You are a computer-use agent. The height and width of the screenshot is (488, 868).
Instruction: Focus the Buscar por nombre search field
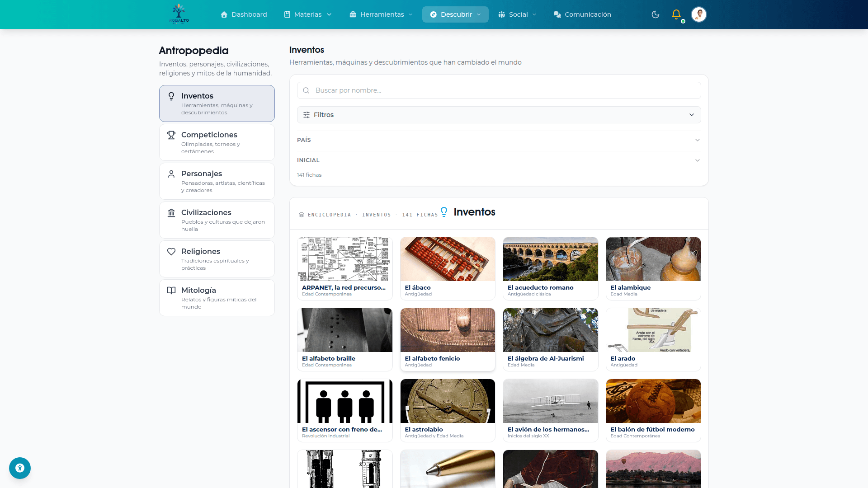pos(499,90)
